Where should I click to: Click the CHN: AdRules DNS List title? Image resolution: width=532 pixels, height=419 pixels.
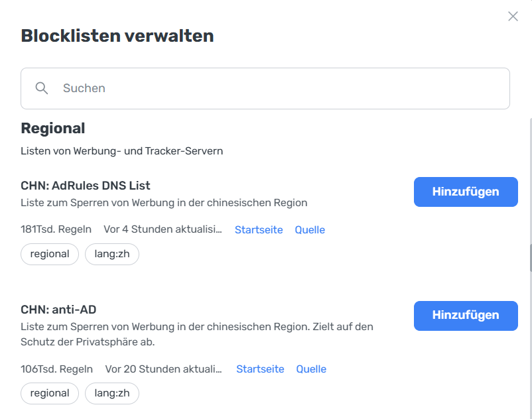pos(86,186)
